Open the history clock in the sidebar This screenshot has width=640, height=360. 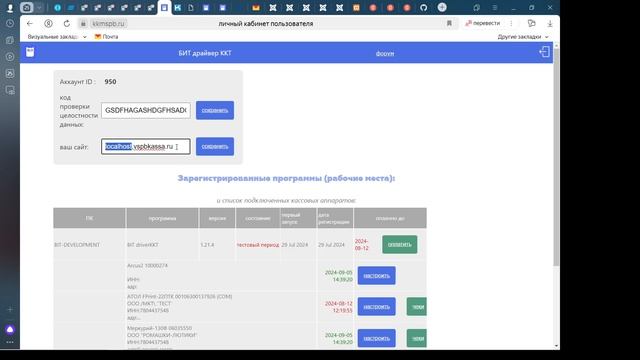pyautogui.click(x=10, y=24)
